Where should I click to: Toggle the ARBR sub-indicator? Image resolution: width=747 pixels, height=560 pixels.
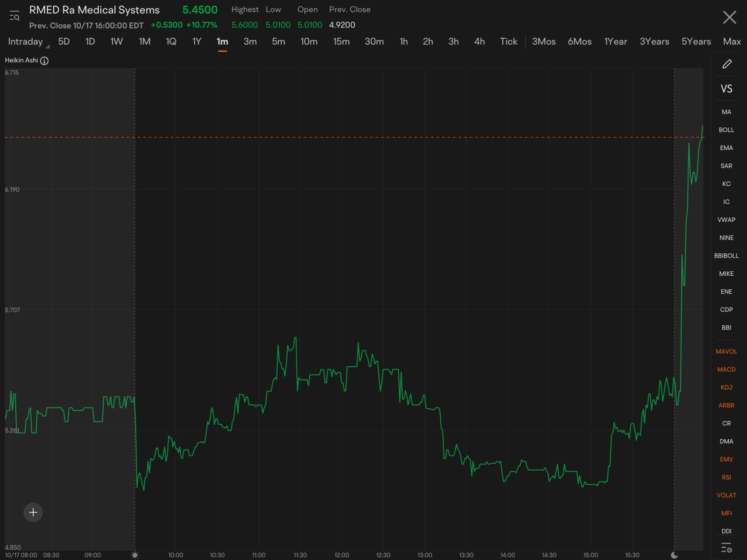click(x=726, y=405)
